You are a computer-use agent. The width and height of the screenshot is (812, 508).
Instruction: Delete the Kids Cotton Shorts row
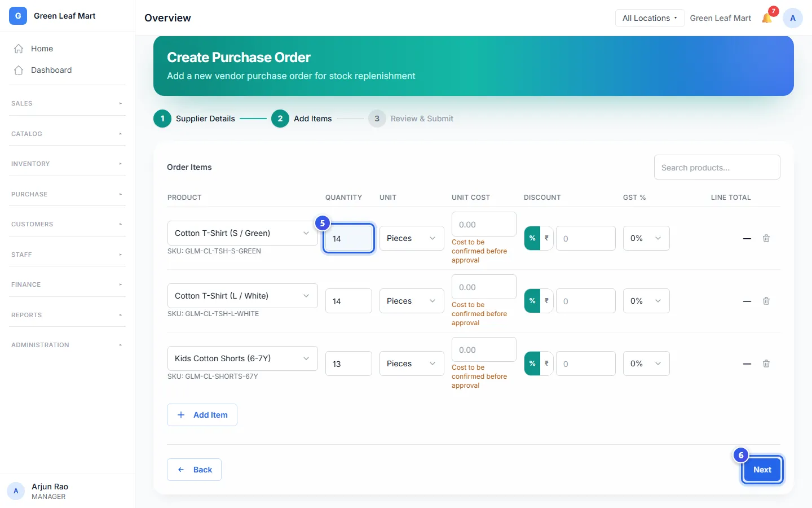click(766, 364)
